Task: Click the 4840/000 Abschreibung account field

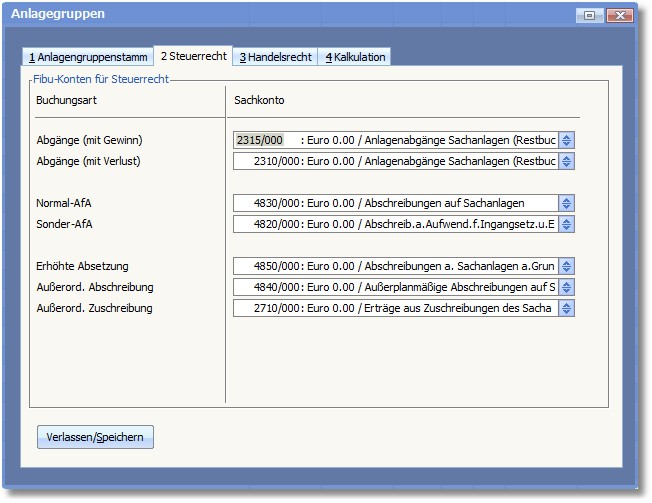Action: pos(395,287)
